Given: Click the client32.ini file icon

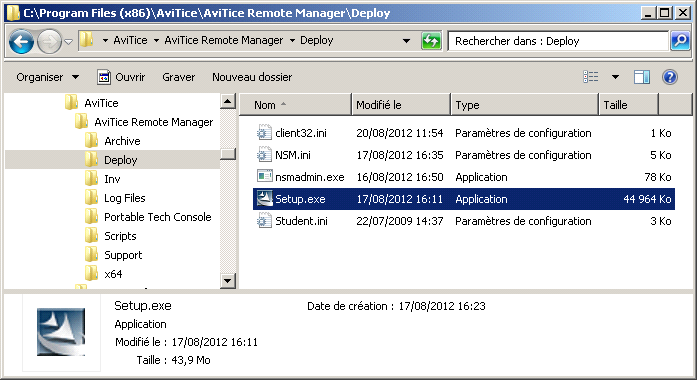Looking at the screenshot, I should [264, 132].
